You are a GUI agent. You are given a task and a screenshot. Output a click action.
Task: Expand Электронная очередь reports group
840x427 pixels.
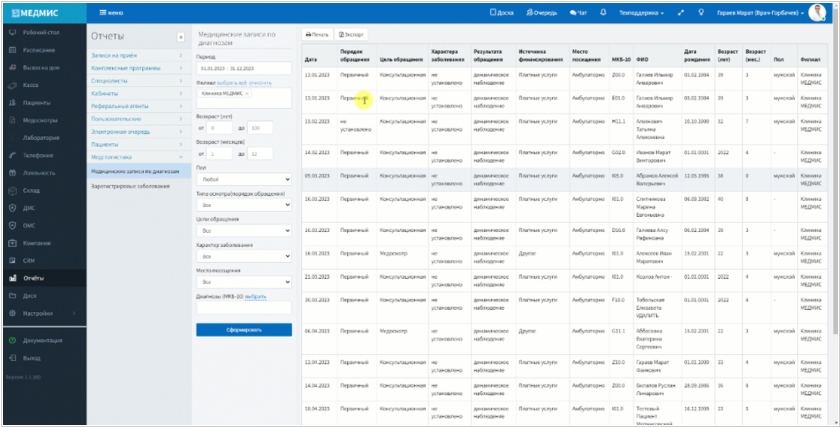point(137,132)
